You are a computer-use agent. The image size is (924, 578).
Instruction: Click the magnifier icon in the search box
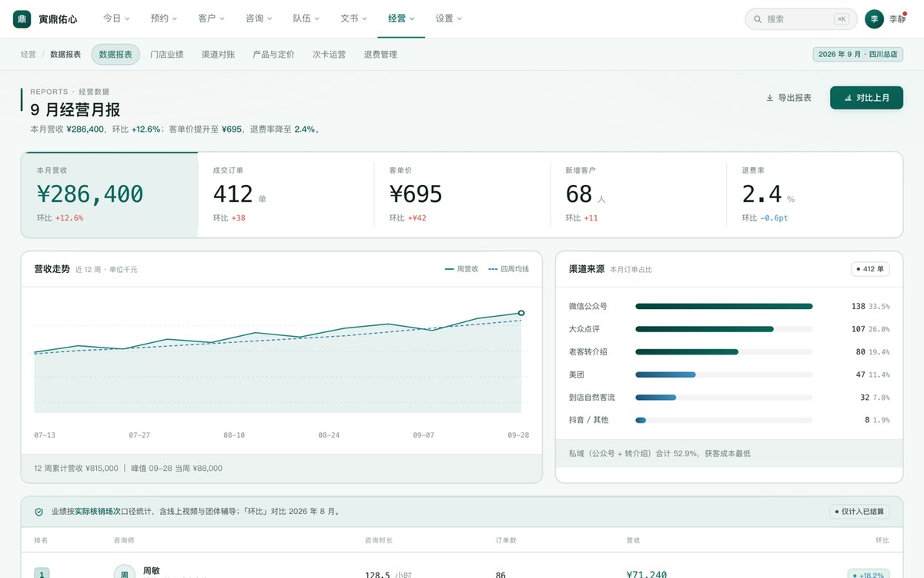coord(758,19)
